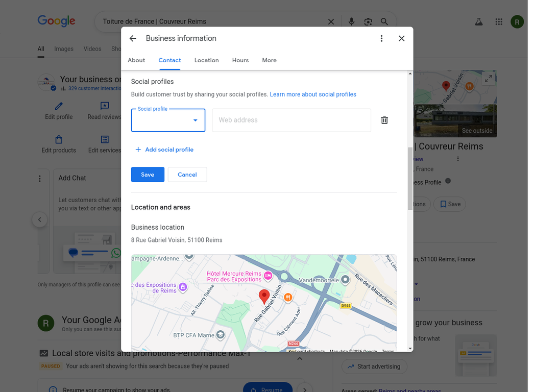The width and height of the screenshot is (534, 392).
Task: Click inside the Web address field
Action: [291, 120]
